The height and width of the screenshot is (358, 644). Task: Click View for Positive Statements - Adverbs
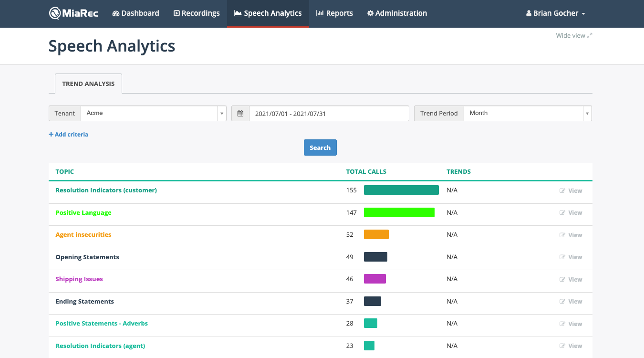571,324
